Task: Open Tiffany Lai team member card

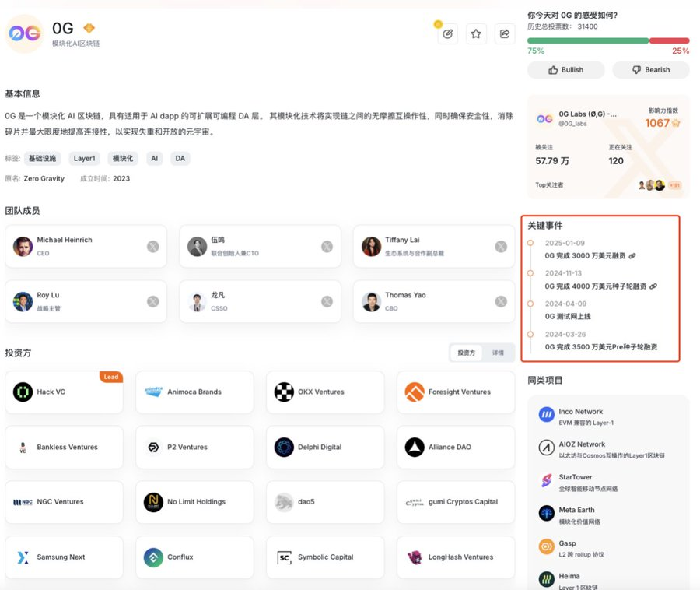Action: (x=434, y=247)
